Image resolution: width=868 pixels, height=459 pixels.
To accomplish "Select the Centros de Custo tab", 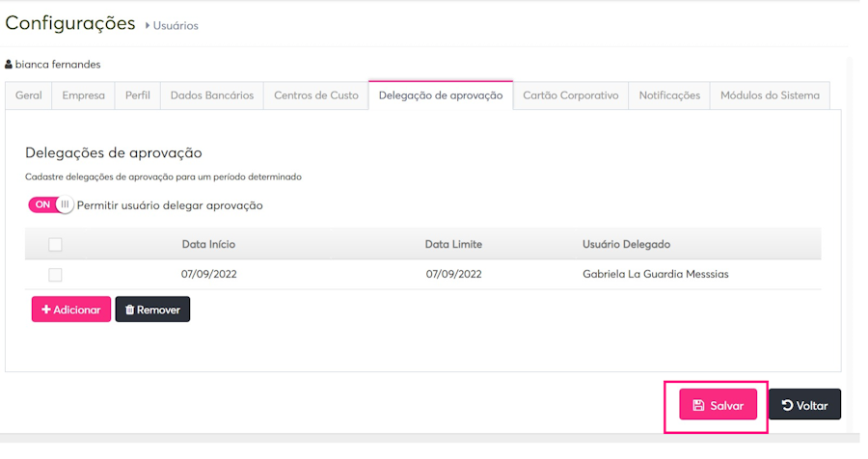I will 316,95.
